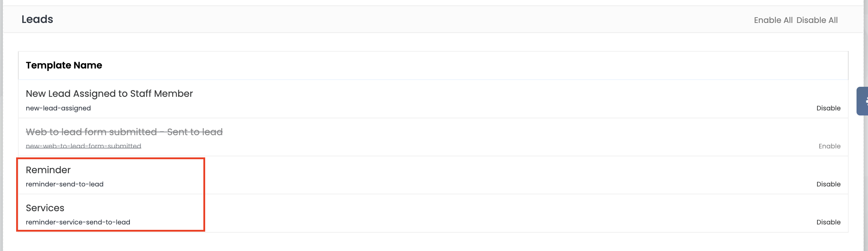Image resolution: width=868 pixels, height=251 pixels.
Task: Open the blue settings tab on right edge
Action: [862, 101]
